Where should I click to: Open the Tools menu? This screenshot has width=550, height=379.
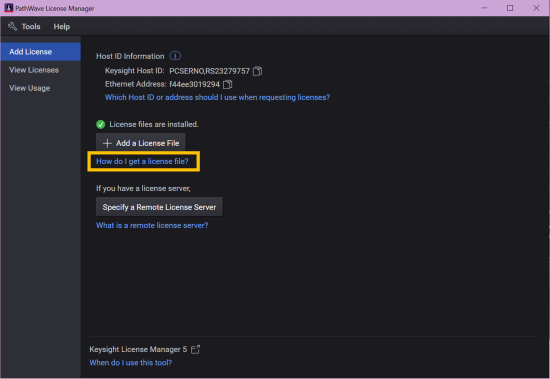pyautogui.click(x=31, y=27)
